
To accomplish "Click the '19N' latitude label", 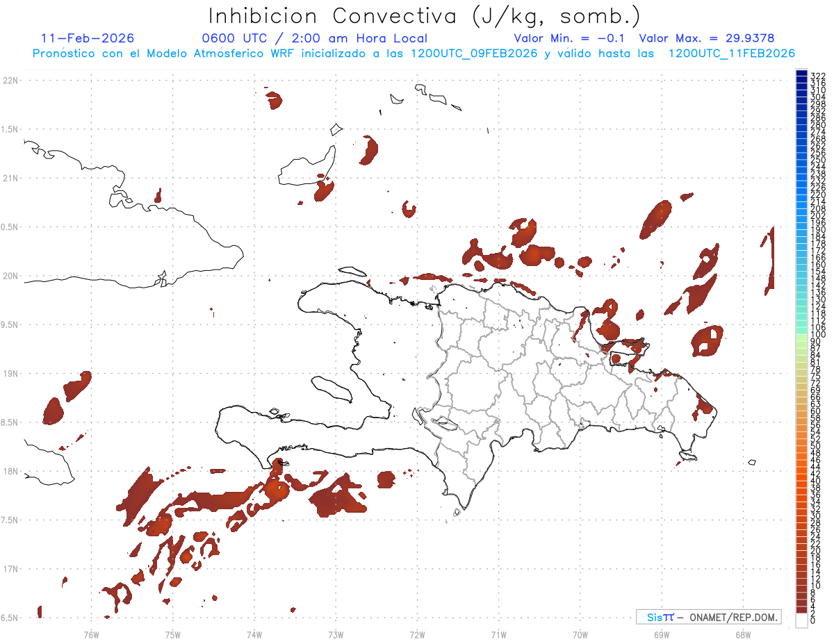I will coord(10,374).
